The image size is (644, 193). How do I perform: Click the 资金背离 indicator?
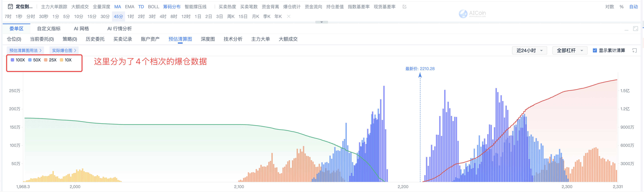[x=270, y=7]
